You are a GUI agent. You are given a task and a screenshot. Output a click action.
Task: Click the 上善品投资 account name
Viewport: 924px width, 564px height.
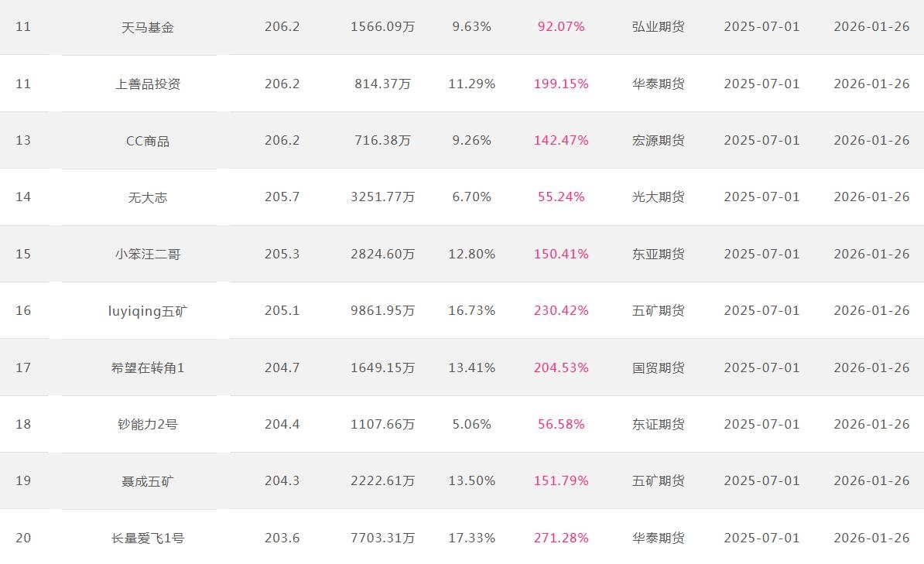[x=147, y=84]
